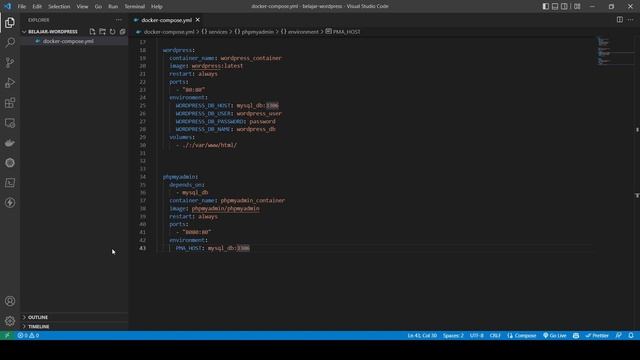Open notifications bell in status bar
The image size is (640, 360).
(x=631, y=336)
